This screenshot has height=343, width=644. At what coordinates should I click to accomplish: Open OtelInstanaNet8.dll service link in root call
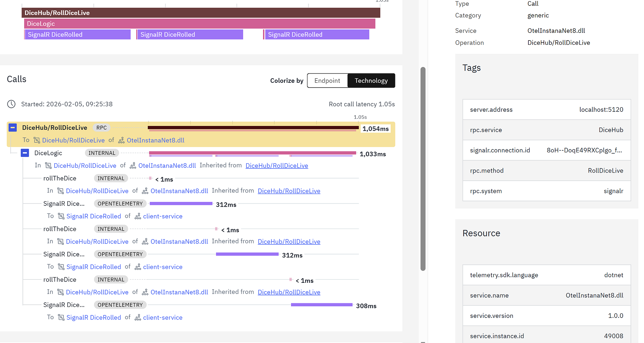[156, 140]
